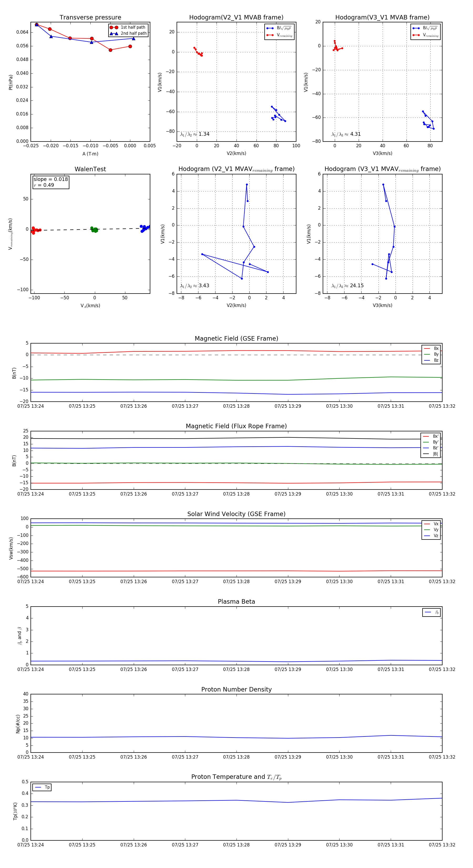Click the 'A (T·m)' x-axis label

click(90, 154)
